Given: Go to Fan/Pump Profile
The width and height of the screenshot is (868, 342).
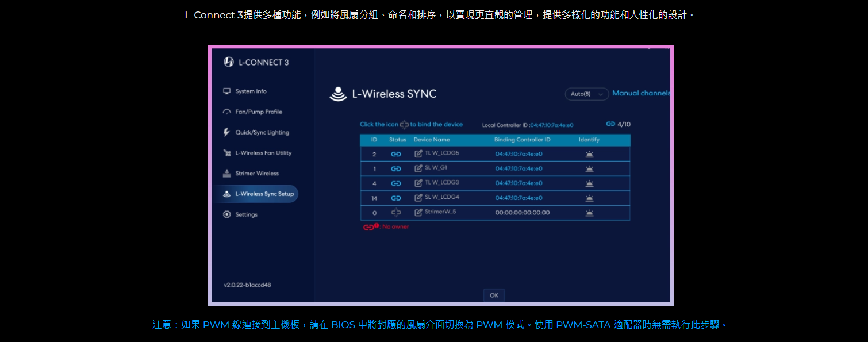Looking at the screenshot, I should (x=258, y=112).
